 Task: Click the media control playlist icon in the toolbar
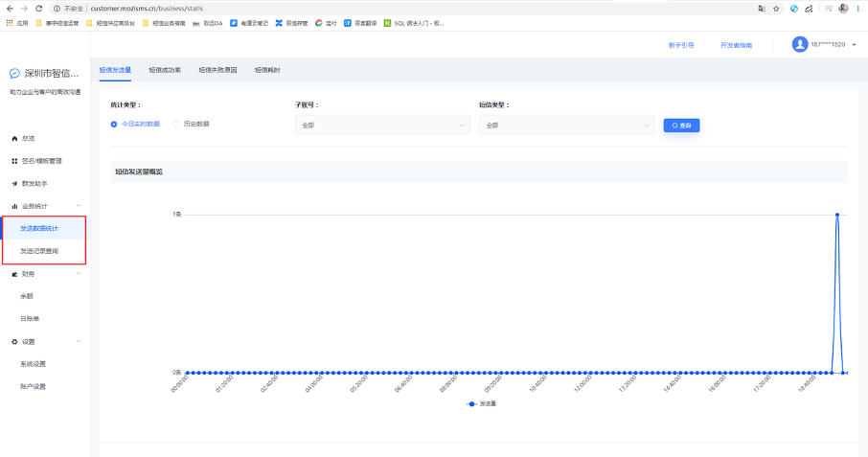[829, 9]
